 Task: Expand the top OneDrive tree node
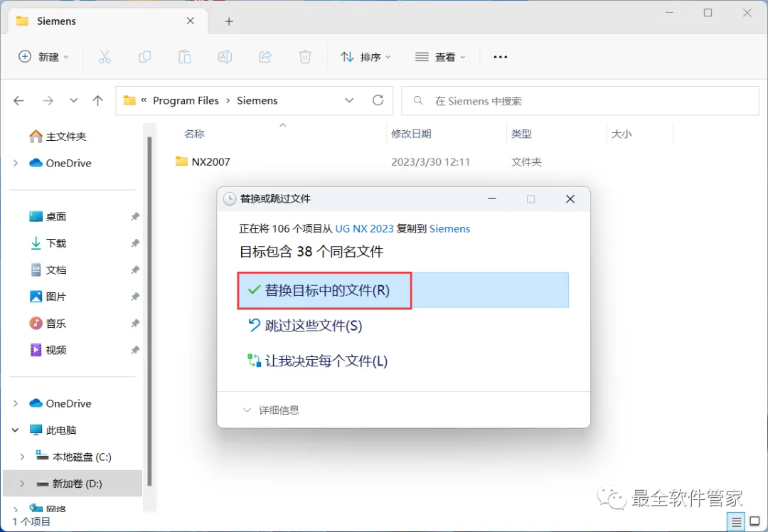tap(15, 163)
